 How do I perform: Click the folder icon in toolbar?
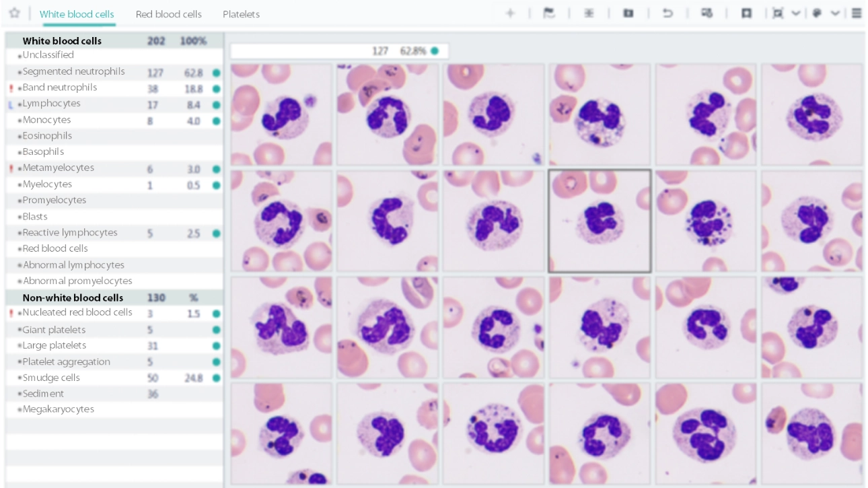coord(628,13)
